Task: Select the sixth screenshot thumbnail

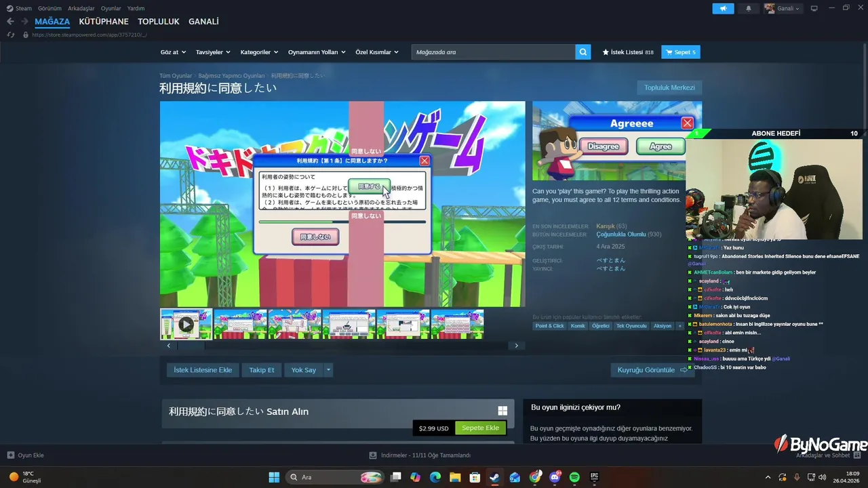Action: pos(457,324)
